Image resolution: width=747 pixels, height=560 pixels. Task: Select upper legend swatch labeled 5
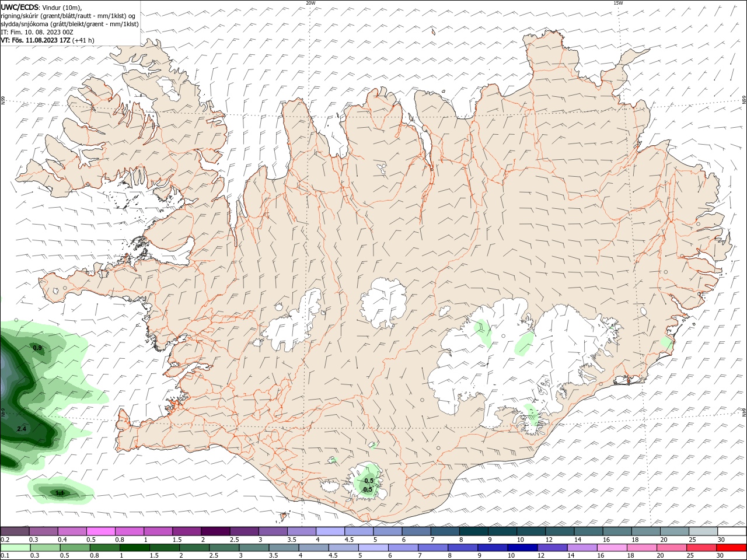tap(388, 531)
